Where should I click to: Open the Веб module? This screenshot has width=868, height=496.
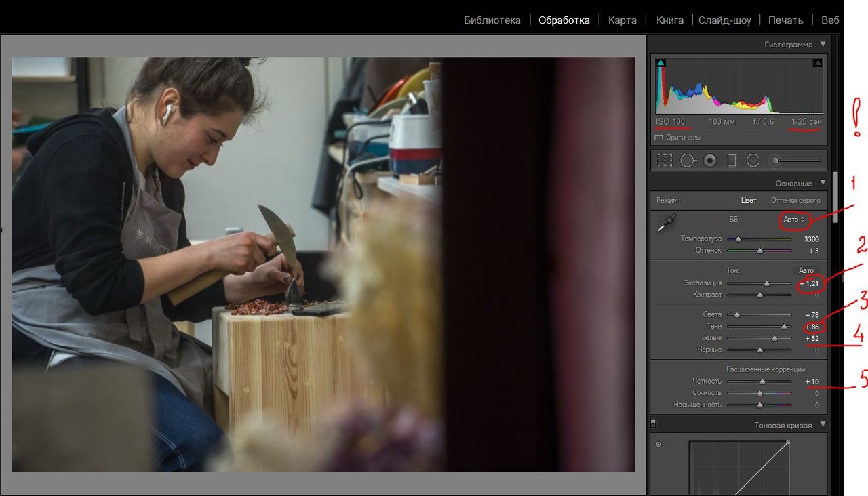pyautogui.click(x=830, y=20)
